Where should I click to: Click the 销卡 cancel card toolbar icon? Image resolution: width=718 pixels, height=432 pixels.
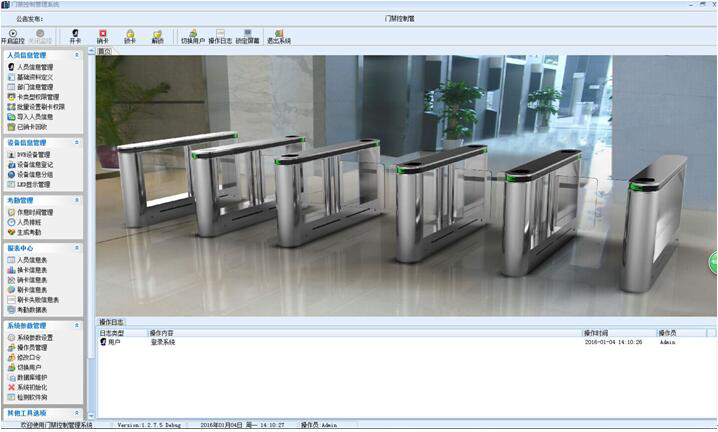tap(103, 35)
